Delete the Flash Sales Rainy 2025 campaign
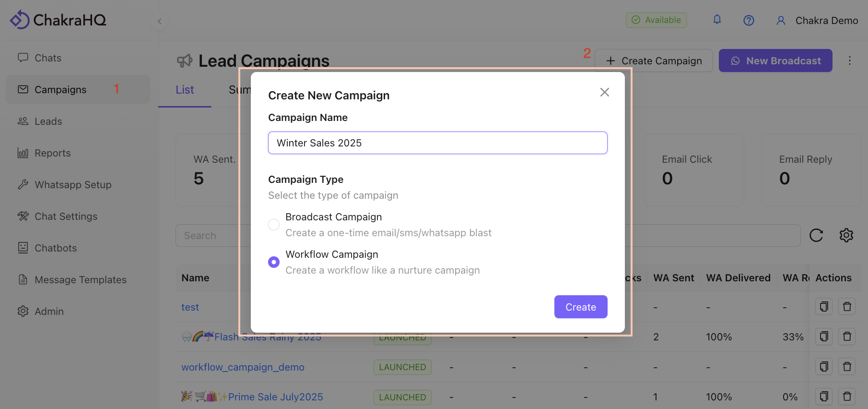Image resolution: width=868 pixels, height=409 pixels. point(847,337)
